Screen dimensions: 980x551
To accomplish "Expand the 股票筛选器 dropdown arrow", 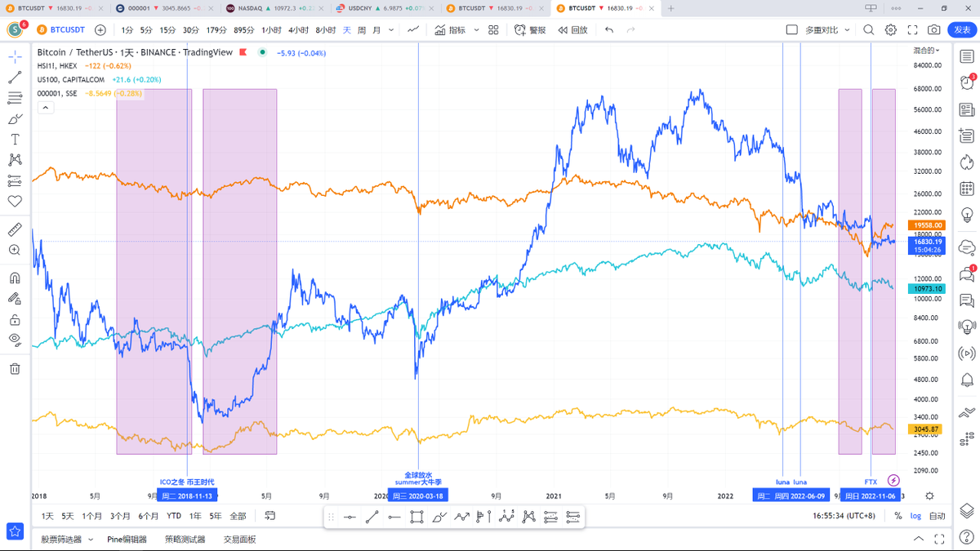I will 90,540.
